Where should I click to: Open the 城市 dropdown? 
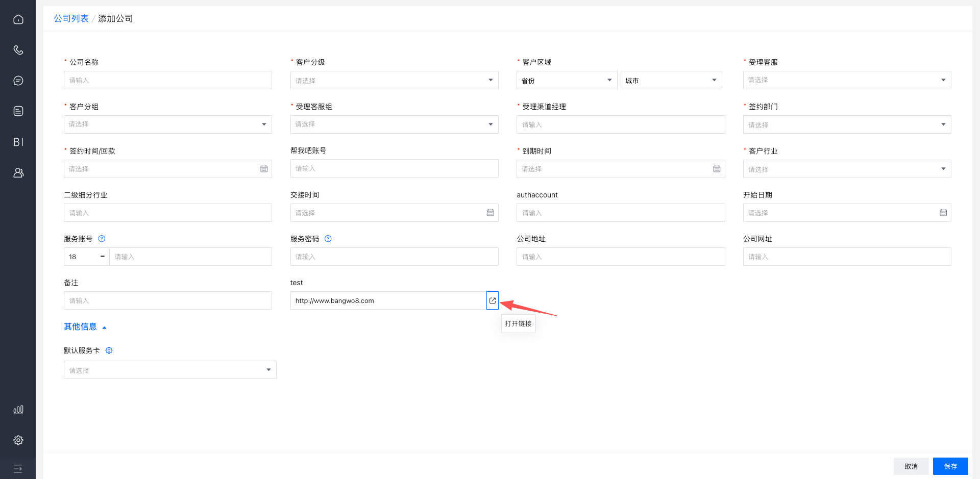(x=671, y=80)
